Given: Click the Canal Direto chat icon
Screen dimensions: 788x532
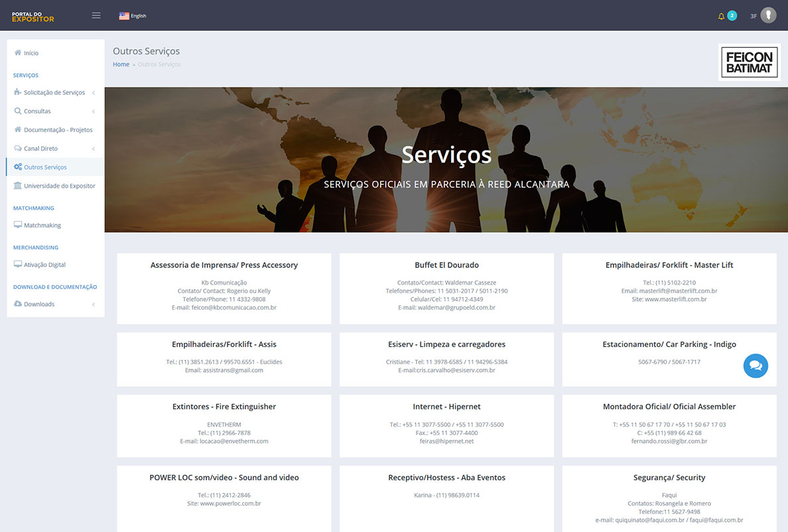Looking at the screenshot, I should (x=18, y=148).
